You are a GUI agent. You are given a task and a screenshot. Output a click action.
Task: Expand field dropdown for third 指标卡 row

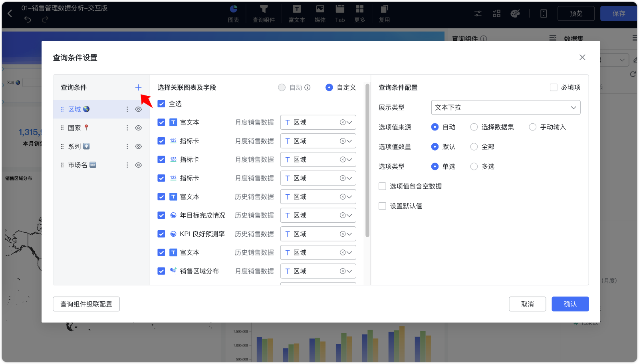tap(349, 178)
